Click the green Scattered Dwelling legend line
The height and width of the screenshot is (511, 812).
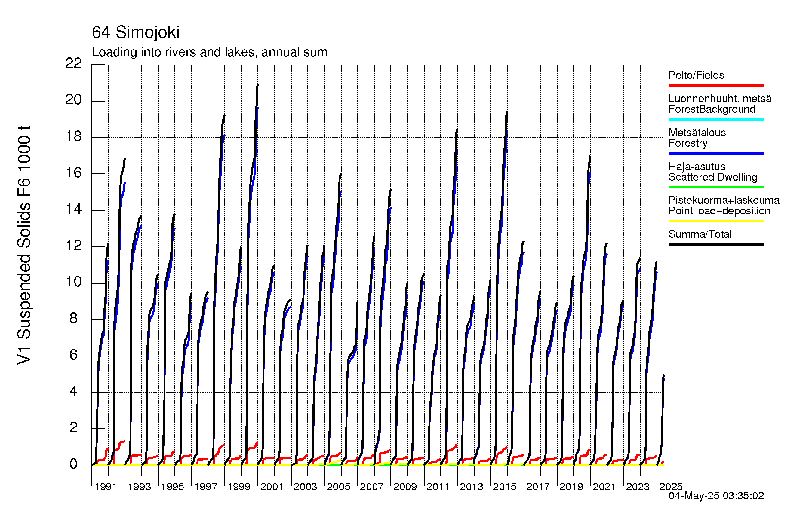tap(716, 187)
